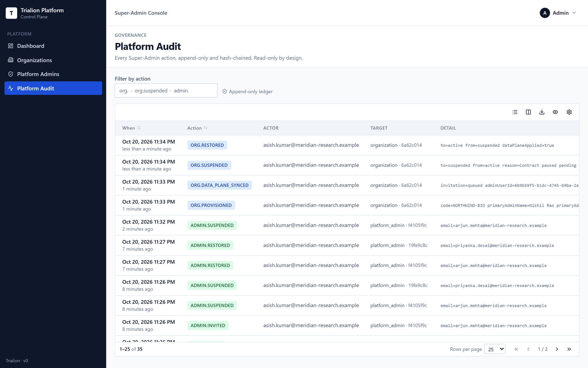Click '1–25 of 35' pagination summary
Viewport: 588px width, 368px height.
tap(131, 349)
